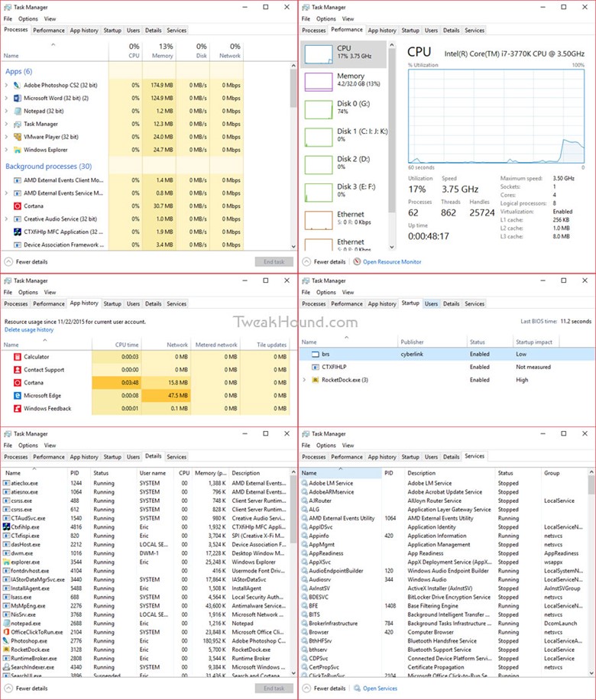
Task: Select the Background processes (30) group heading
Action: pos(49,167)
